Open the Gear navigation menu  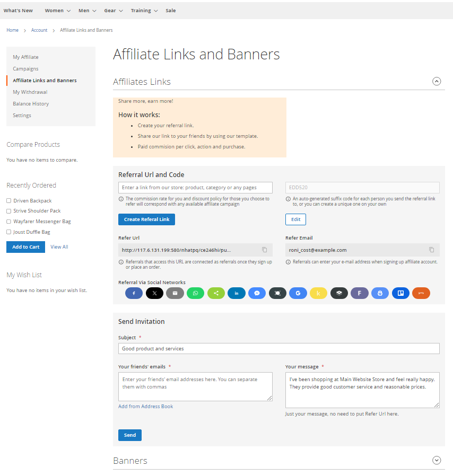(x=113, y=11)
